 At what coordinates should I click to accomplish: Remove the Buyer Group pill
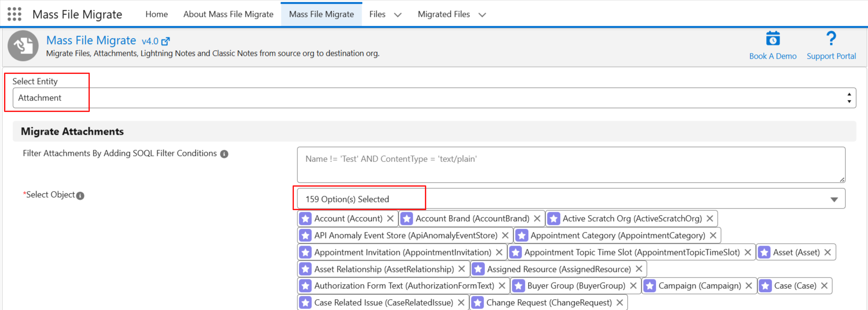(633, 286)
